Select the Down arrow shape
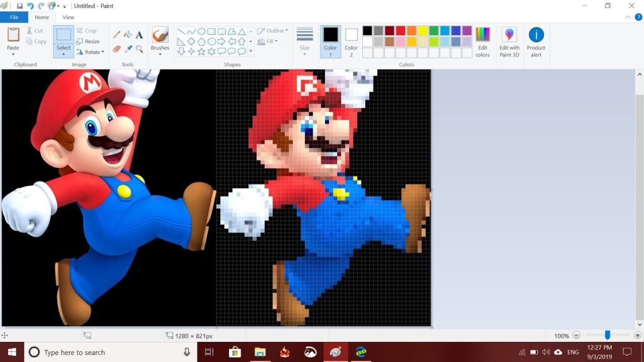The width and height of the screenshot is (644, 362). pos(181,52)
